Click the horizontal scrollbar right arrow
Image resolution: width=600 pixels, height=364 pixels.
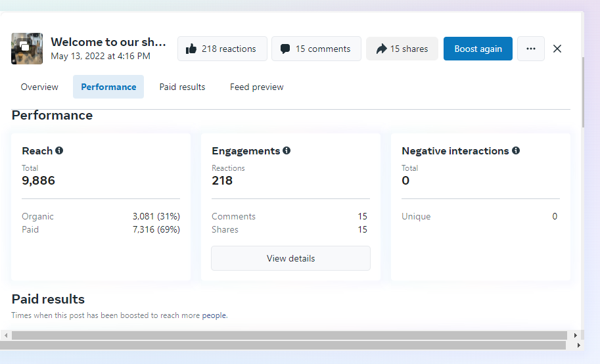576,335
